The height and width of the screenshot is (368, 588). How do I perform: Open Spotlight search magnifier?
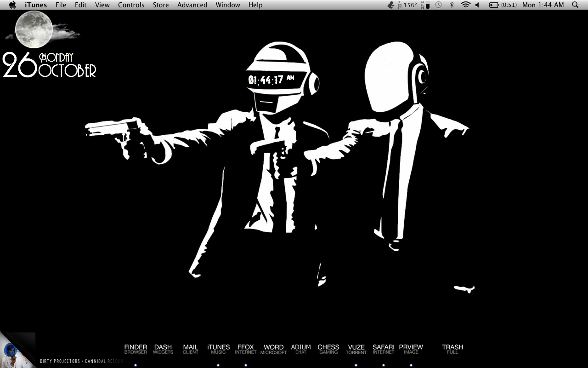point(575,5)
